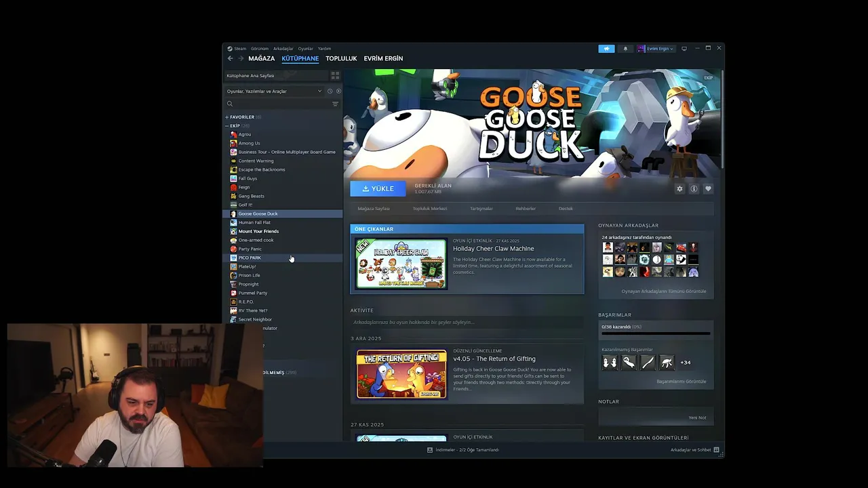Open Topluluk Merkezi link
868x488 pixels.
(x=430, y=209)
